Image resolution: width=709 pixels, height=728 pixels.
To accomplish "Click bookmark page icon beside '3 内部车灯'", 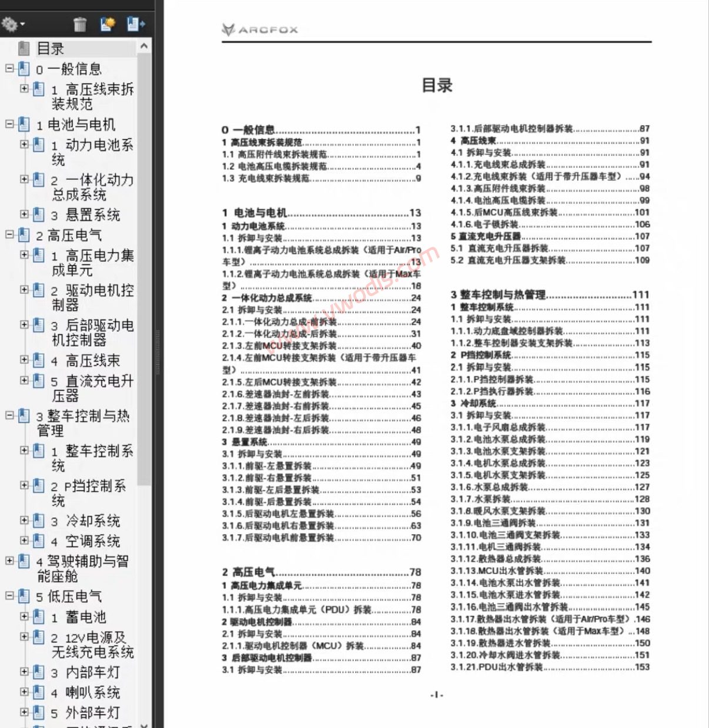I will 38,672.
